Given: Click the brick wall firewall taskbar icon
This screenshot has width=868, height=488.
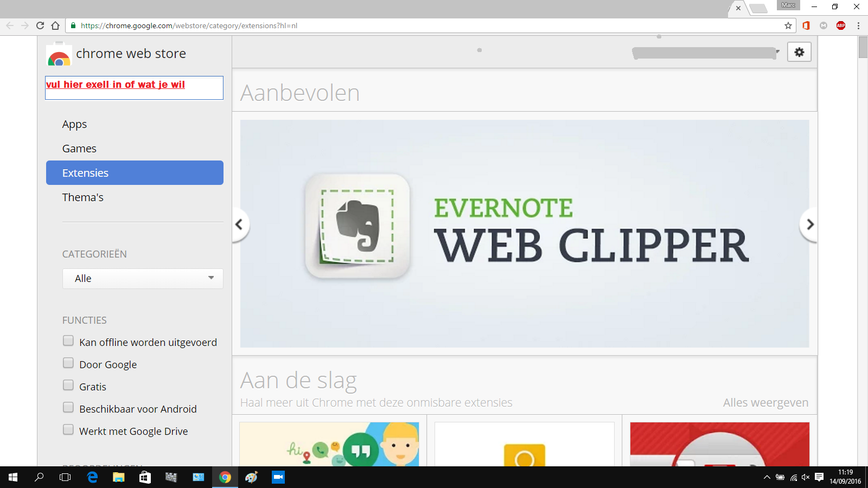Looking at the screenshot, I should pyautogui.click(x=171, y=477).
